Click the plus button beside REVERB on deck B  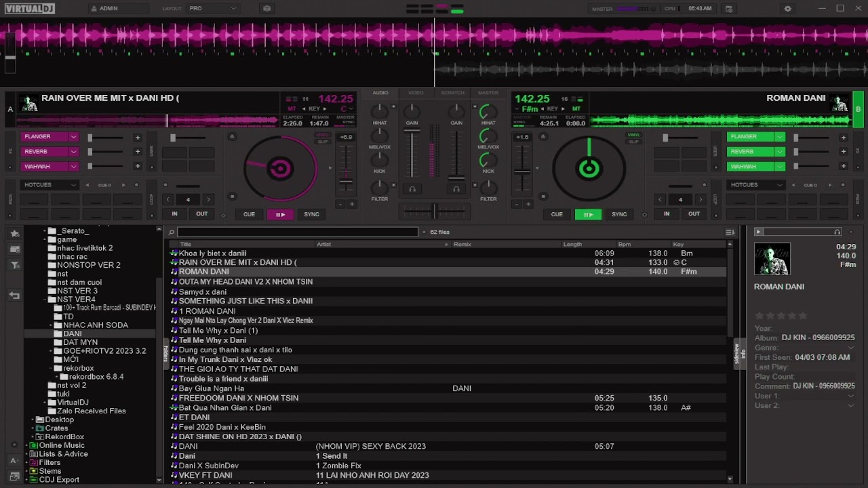(x=844, y=152)
